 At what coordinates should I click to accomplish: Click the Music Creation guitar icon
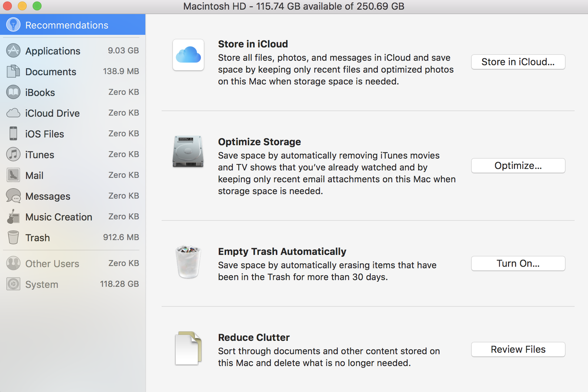(x=13, y=216)
